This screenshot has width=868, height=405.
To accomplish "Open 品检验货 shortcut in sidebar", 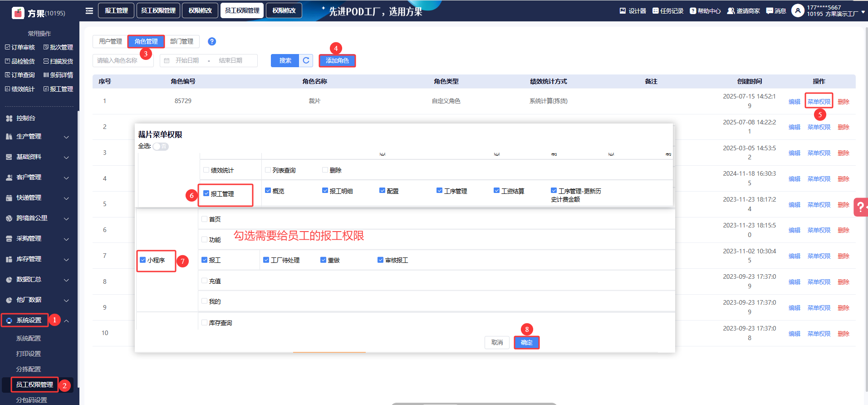I will [x=20, y=61].
